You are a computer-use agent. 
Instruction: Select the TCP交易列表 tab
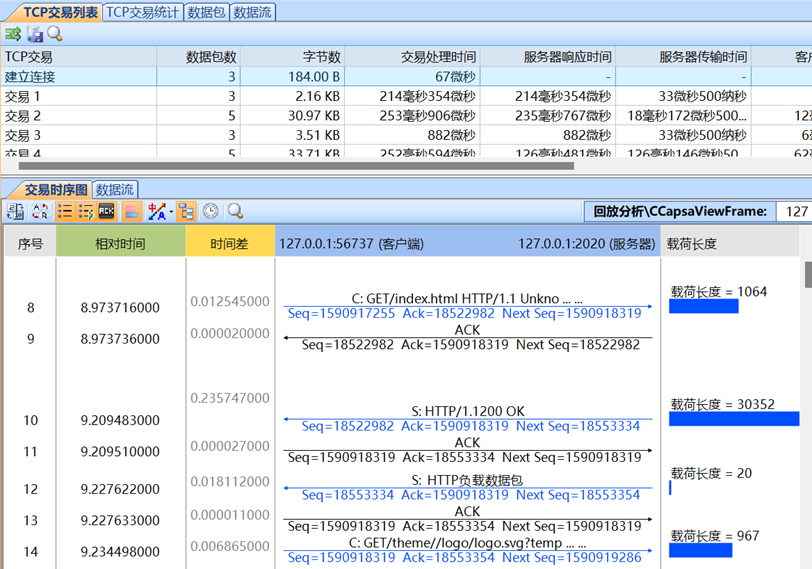tap(58, 12)
